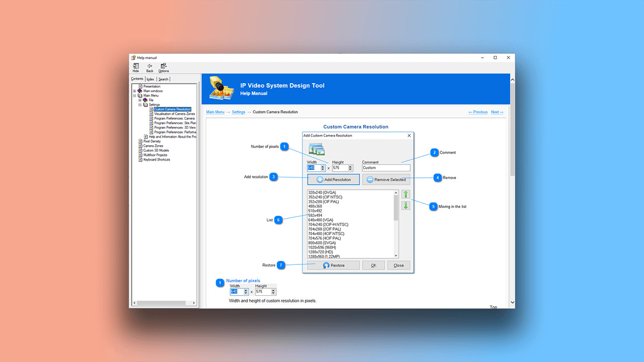Expand the Main windows tree node

point(134,91)
